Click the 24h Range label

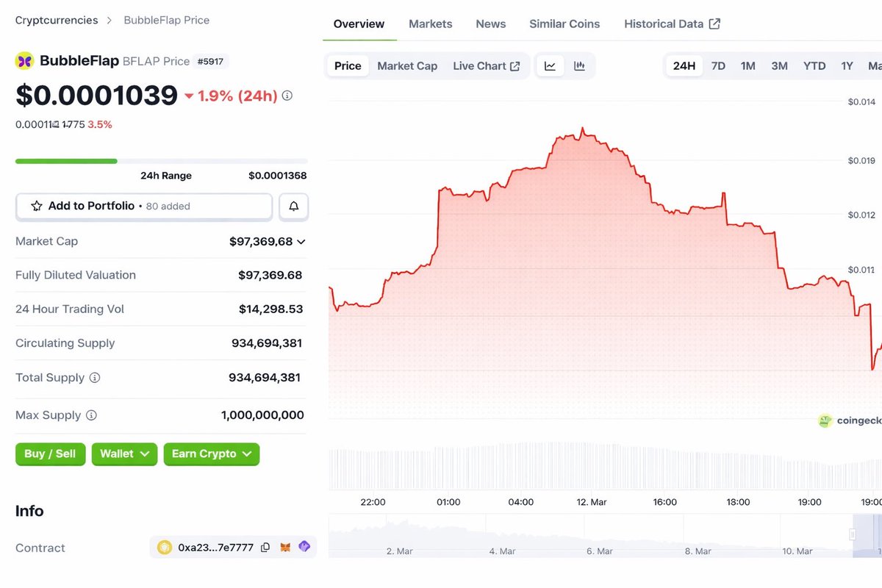click(x=166, y=176)
